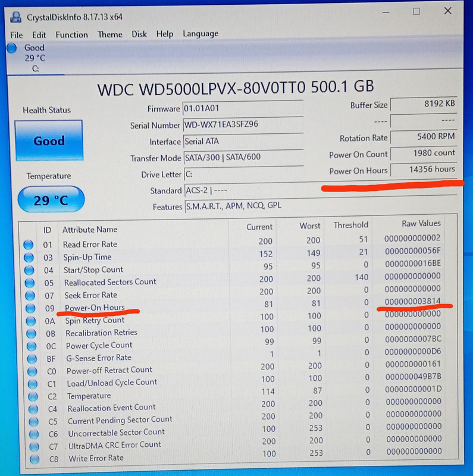
Task: Click the 29 °C temperature button
Action: [x=51, y=199]
